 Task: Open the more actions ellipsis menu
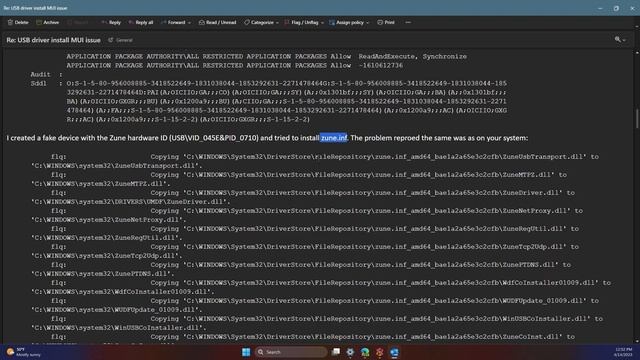(408, 22)
